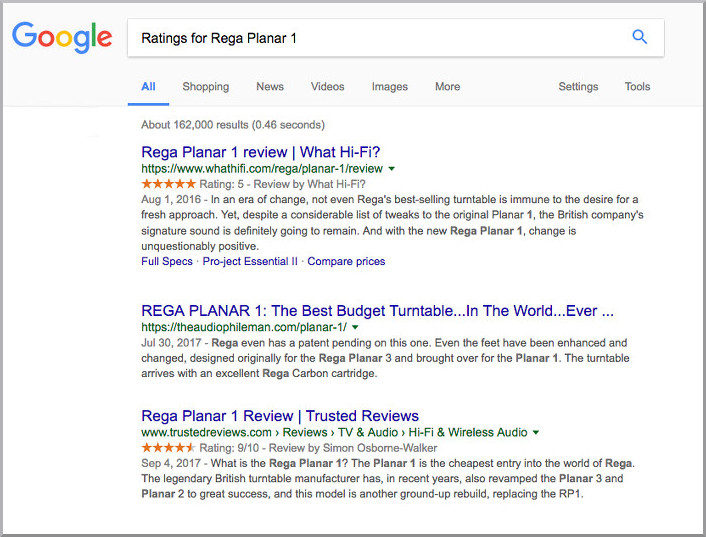Viewport: 706px width, 537px height.
Task: Open the Trusted Reviews Rega Planar 1 link
Action: coord(280,416)
